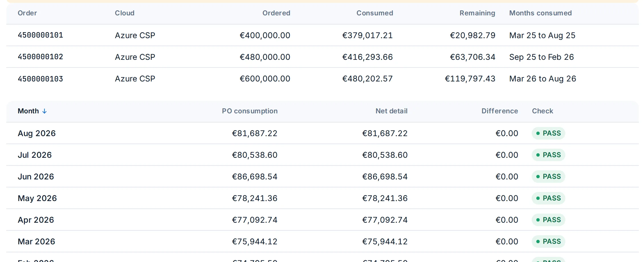Click the Ordered column header

click(276, 13)
